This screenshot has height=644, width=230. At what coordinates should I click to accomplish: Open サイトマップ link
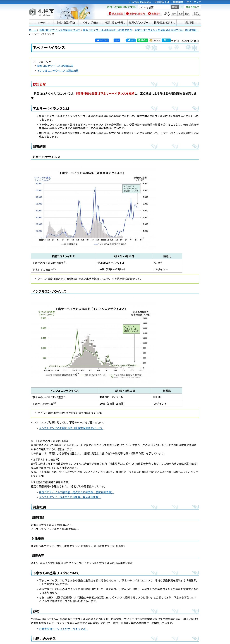pyautogui.click(x=193, y=2)
